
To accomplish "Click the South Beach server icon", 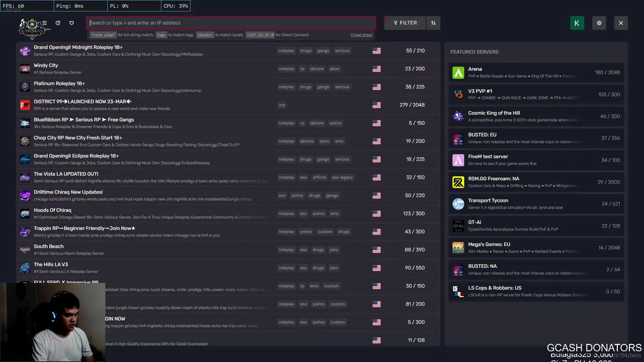I will (x=25, y=250).
